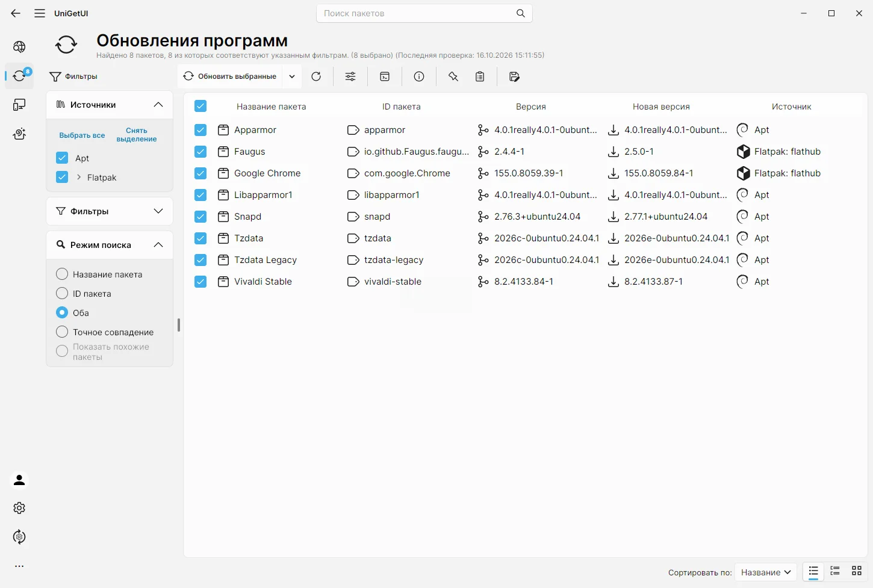Open the 'Название' sort dropdown

pyautogui.click(x=766, y=572)
